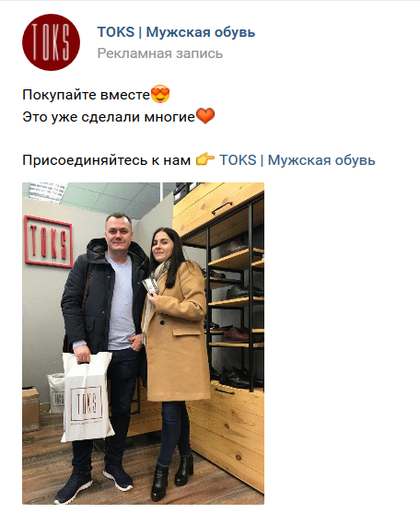Click the white TOKS shopping bag in photo

87,397
